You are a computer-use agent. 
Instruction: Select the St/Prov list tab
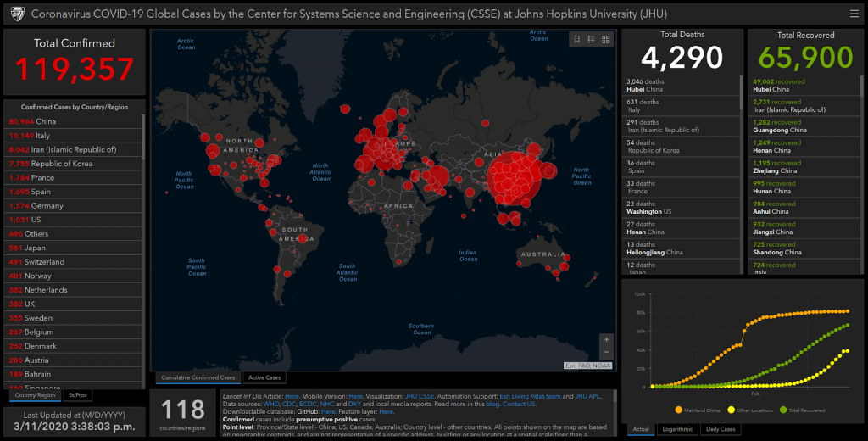click(78, 395)
